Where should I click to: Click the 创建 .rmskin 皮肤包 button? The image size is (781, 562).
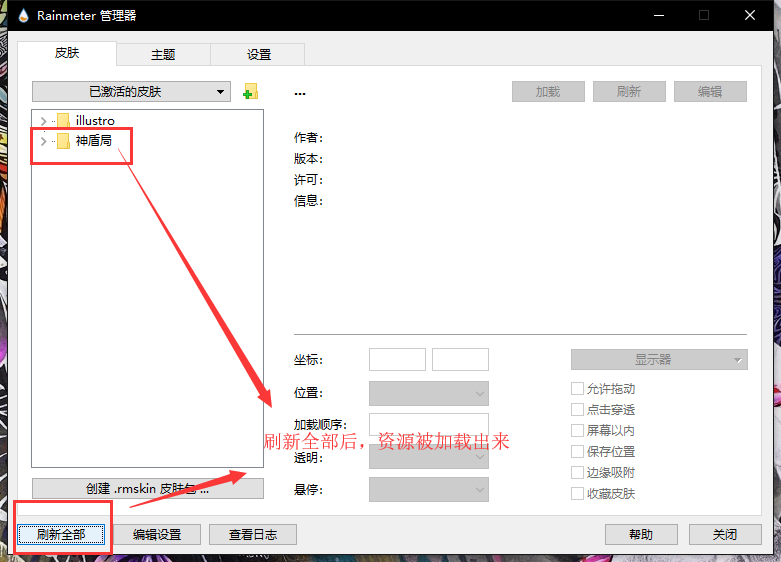tap(148, 489)
